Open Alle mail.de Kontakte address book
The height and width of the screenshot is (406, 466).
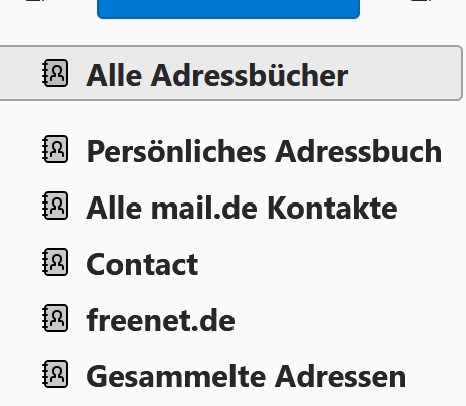(x=242, y=208)
